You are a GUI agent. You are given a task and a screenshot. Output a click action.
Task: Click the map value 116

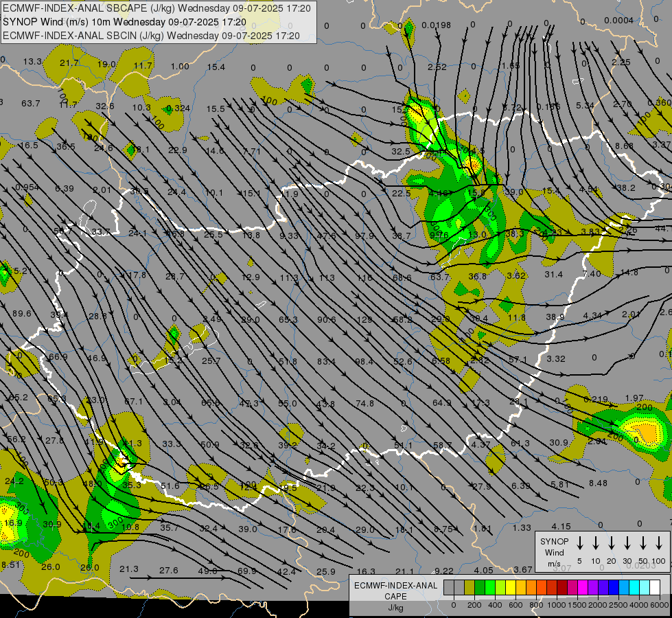coord(364,278)
